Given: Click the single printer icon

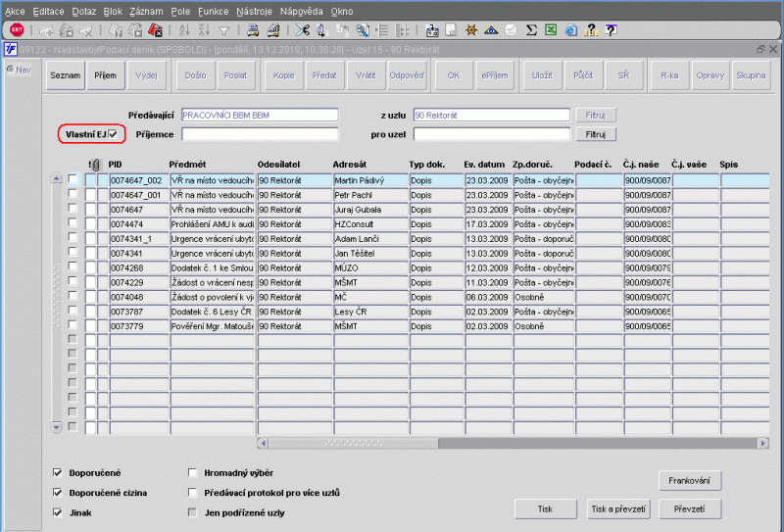Looking at the screenshot, I should click(253, 30).
